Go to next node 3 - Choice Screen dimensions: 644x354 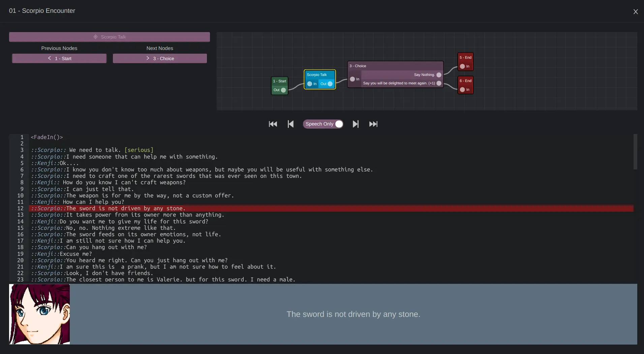[160, 58]
